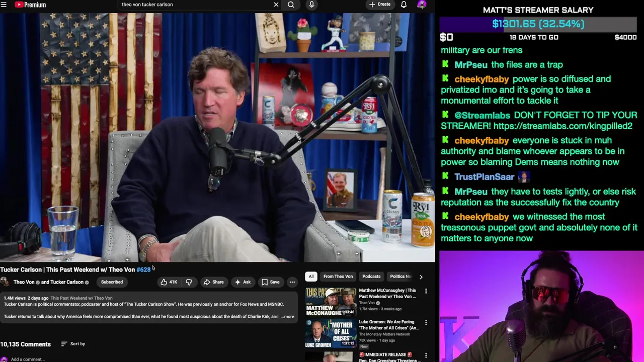Share the Tucker Carlson video
This screenshot has width=644, height=362.
[x=213, y=282]
